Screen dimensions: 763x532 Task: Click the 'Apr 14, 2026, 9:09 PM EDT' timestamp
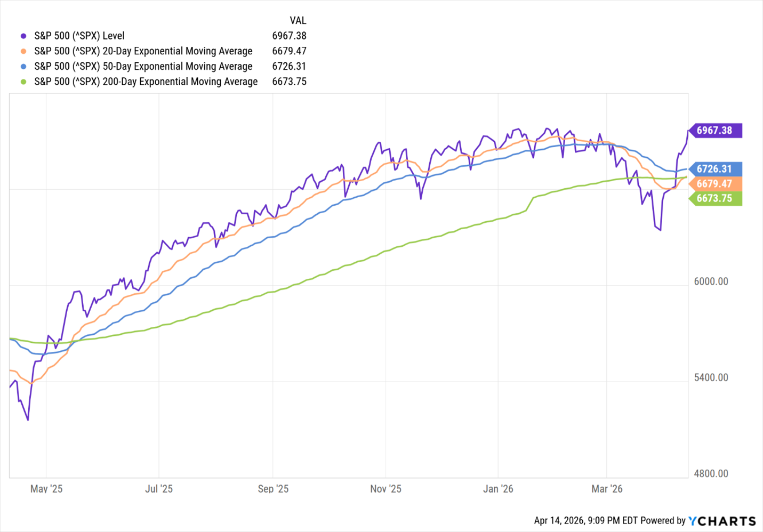click(586, 521)
